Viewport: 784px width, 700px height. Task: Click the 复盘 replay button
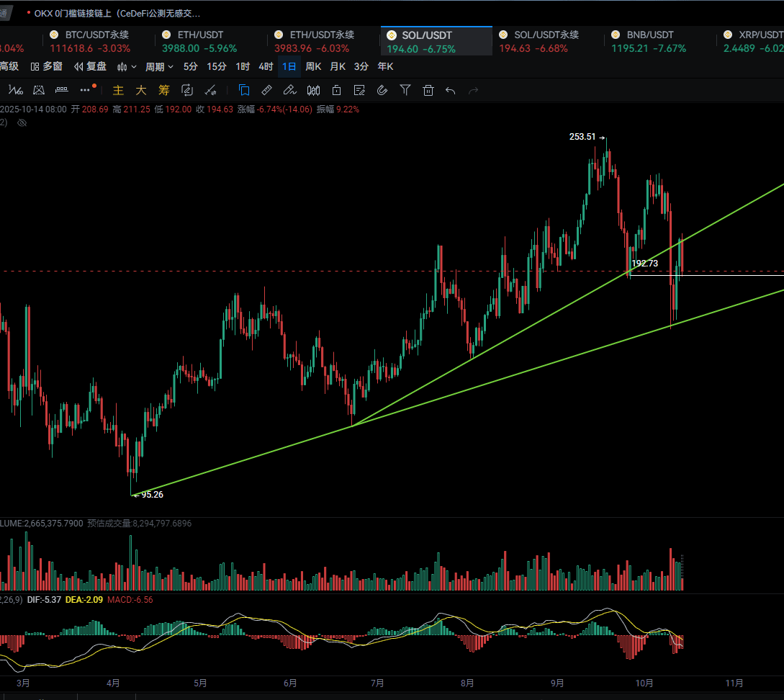90,67
